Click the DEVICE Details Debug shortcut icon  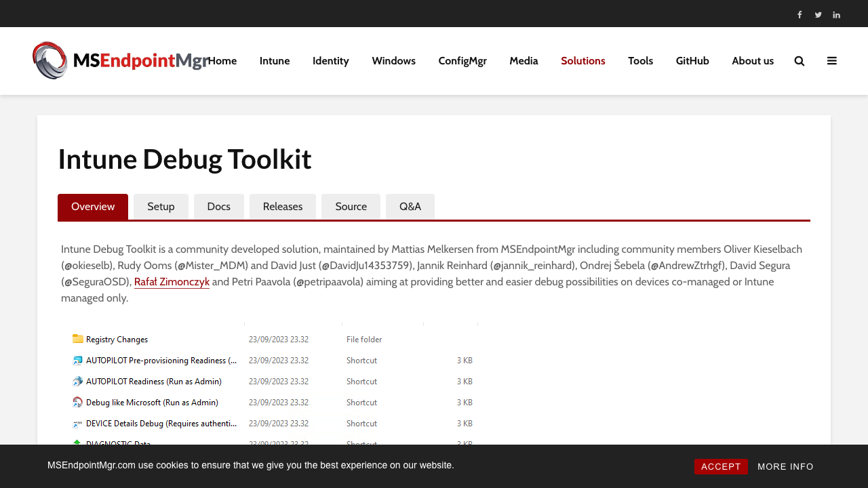click(78, 423)
